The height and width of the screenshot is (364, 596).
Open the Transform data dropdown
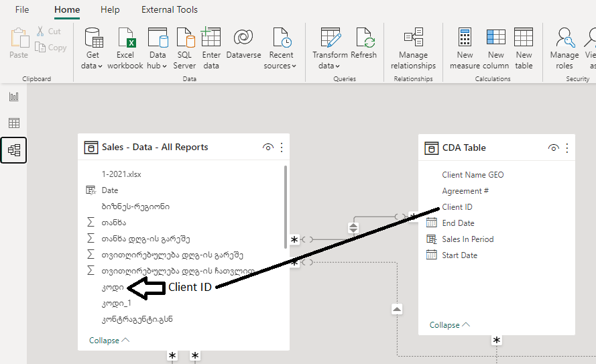330,48
